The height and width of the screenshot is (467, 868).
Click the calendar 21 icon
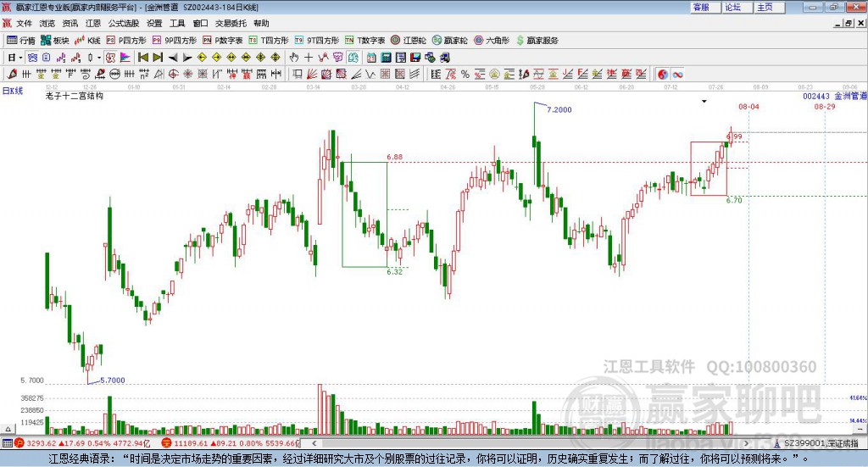point(371,58)
